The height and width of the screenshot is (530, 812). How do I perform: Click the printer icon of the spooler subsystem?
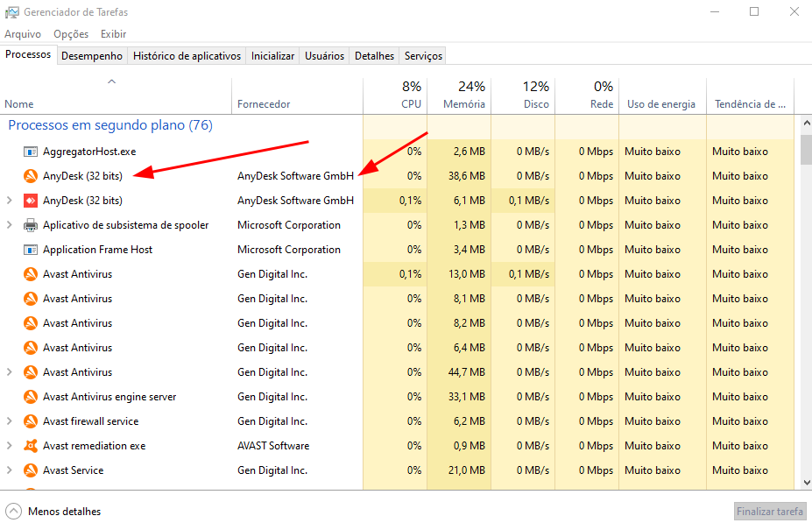(31, 225)
